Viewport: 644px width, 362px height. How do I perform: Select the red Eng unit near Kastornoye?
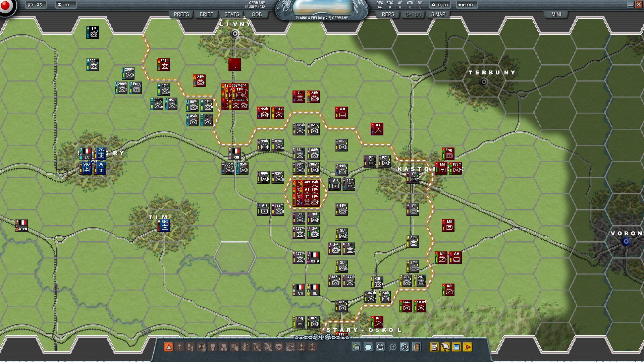coord(448,154)
